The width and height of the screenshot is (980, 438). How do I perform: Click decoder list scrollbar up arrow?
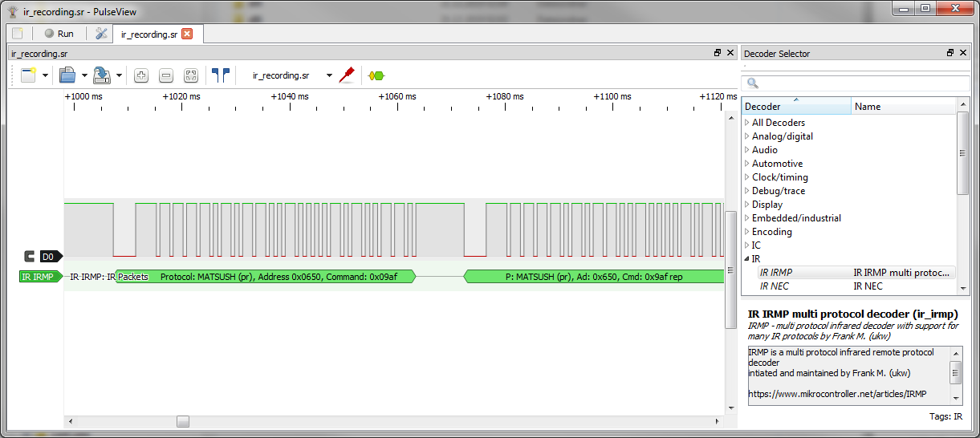click(x=963, y=103)
